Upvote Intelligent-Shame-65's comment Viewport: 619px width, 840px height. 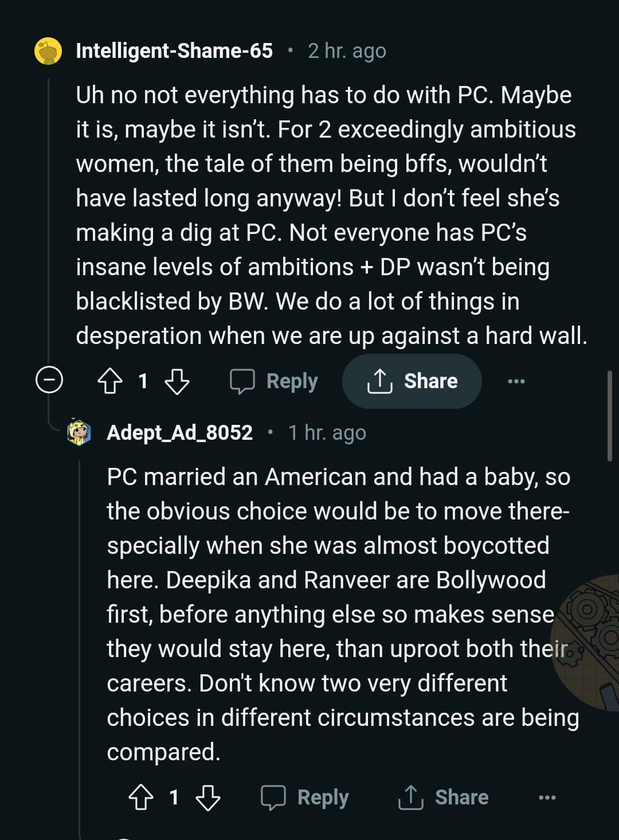pos(109,381)
